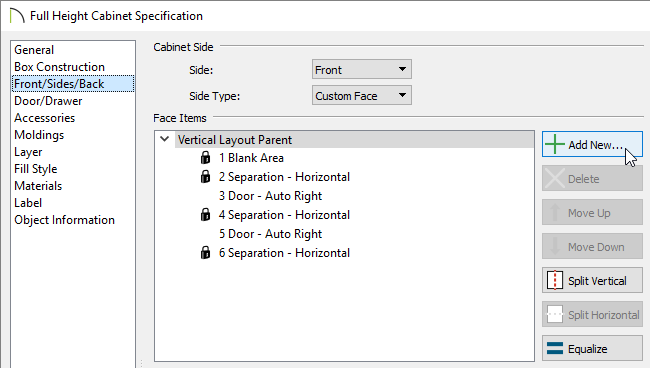
Task: Click the Split Vertical button label
Action: (597, 281)
